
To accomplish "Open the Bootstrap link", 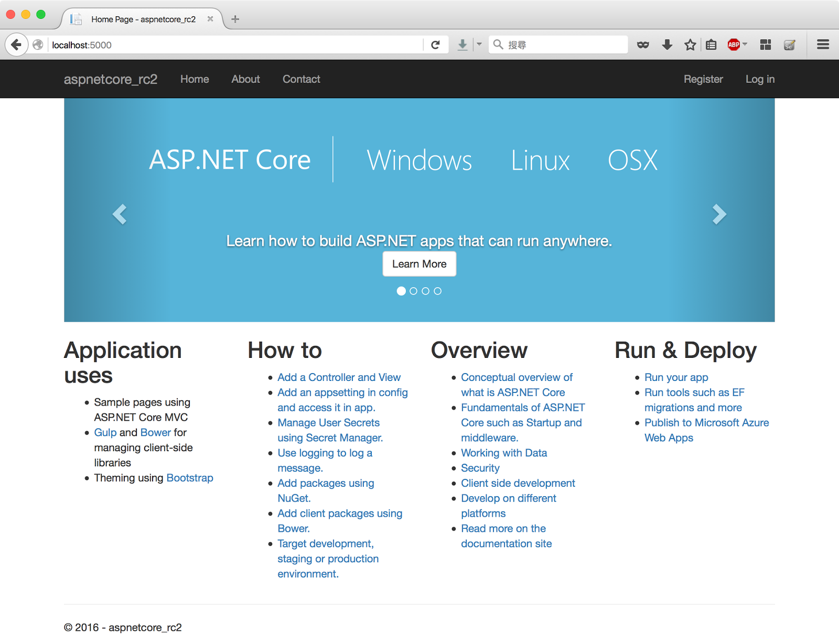I will pos(190,478).
